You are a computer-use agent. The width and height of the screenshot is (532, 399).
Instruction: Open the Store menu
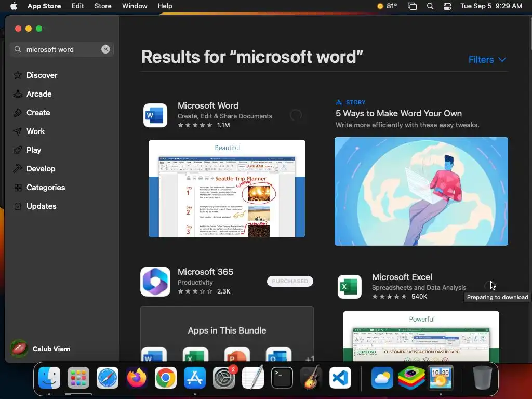(103, 6)
